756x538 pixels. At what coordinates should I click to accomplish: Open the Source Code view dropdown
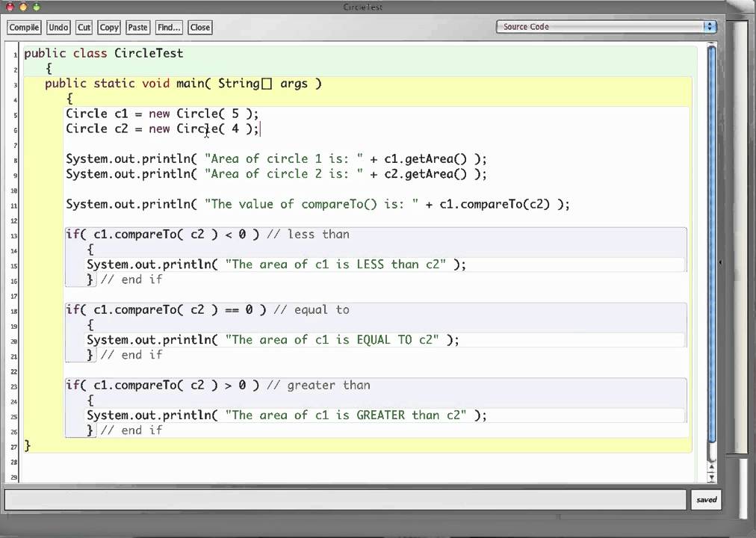click(x=606, y=26)
